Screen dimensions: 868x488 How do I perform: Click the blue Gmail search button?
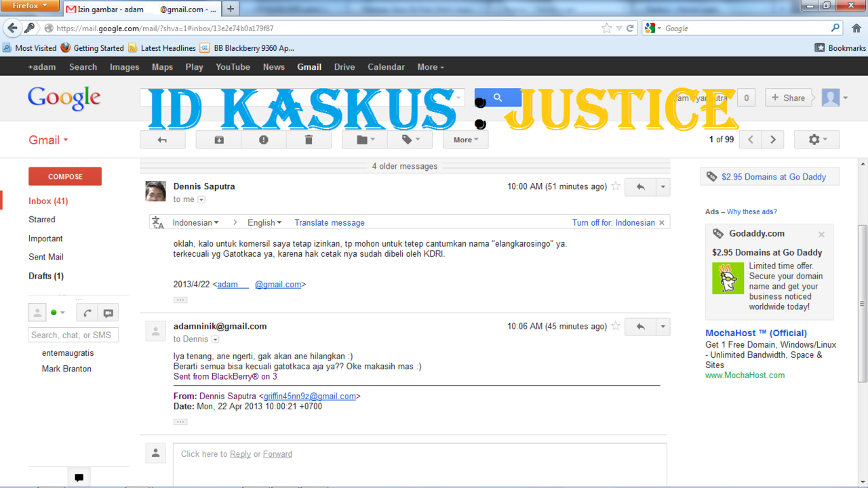(x=498, y=98)
